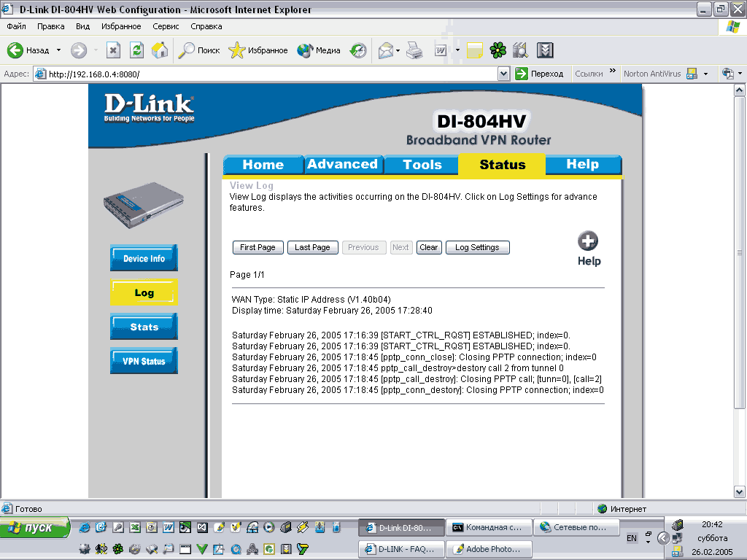Image resolution: width=747 pixels, height=560 pixels.
Task: Click the Home page house icon
Action: point(160,50)
